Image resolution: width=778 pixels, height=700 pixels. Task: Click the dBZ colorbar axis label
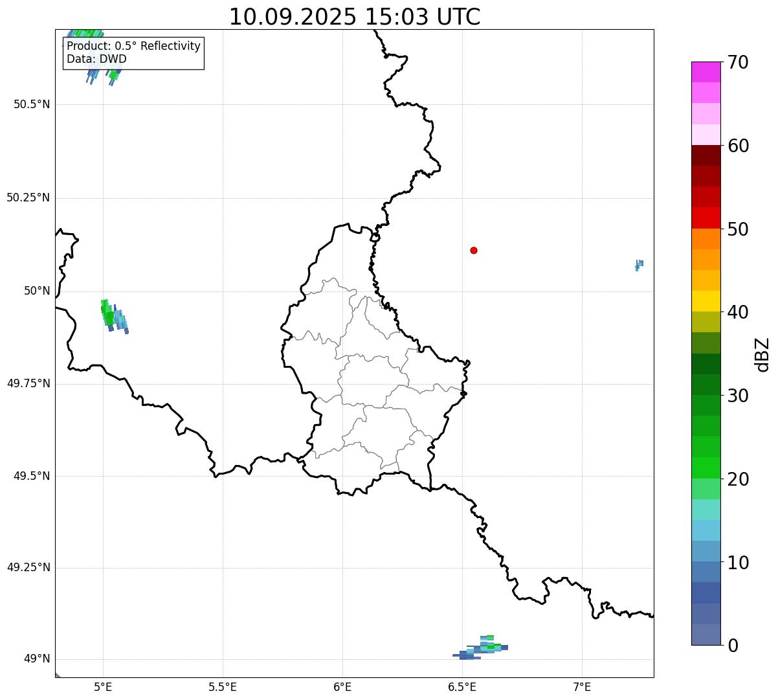[762, 354]
